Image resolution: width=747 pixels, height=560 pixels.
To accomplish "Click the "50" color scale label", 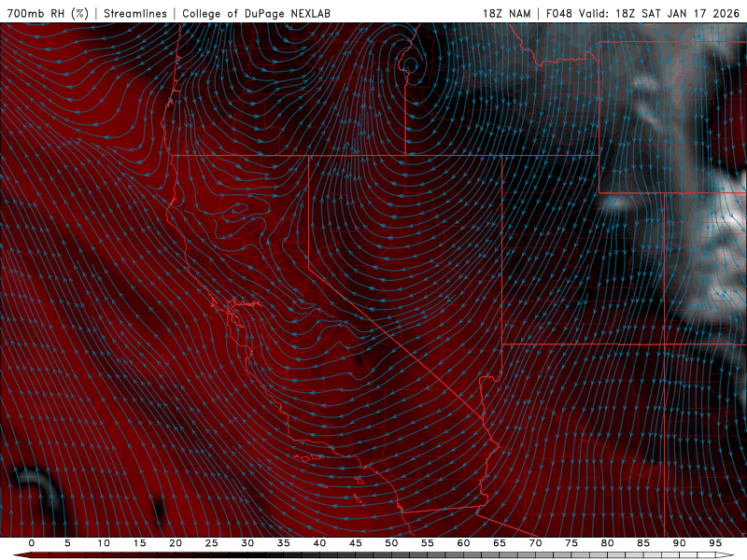I will (x=391, y=543).
